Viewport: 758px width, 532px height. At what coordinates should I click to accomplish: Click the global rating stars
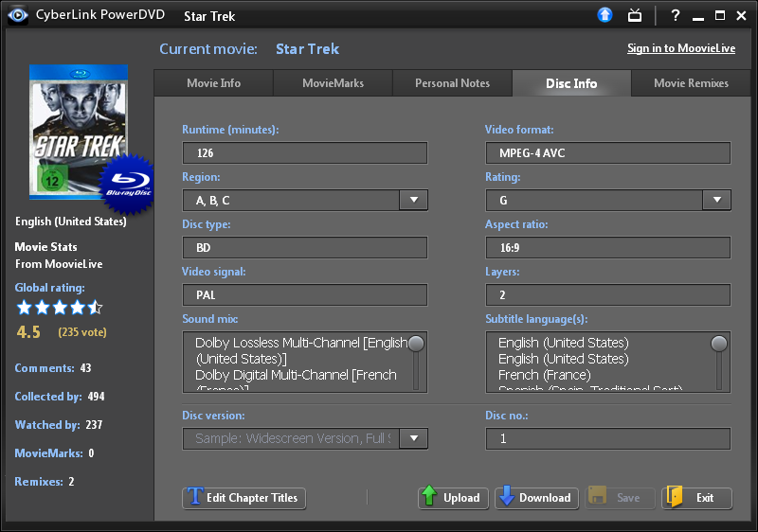point(59,308)
